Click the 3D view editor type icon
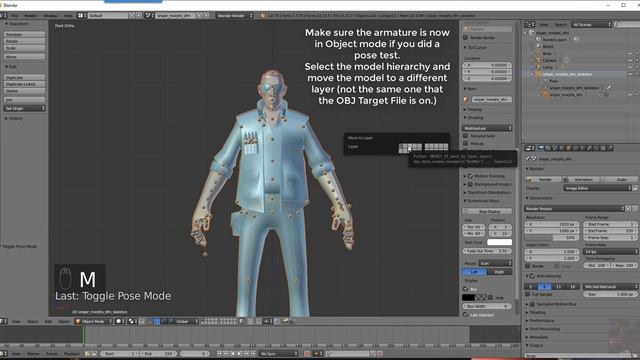 (x=3, y=321)
